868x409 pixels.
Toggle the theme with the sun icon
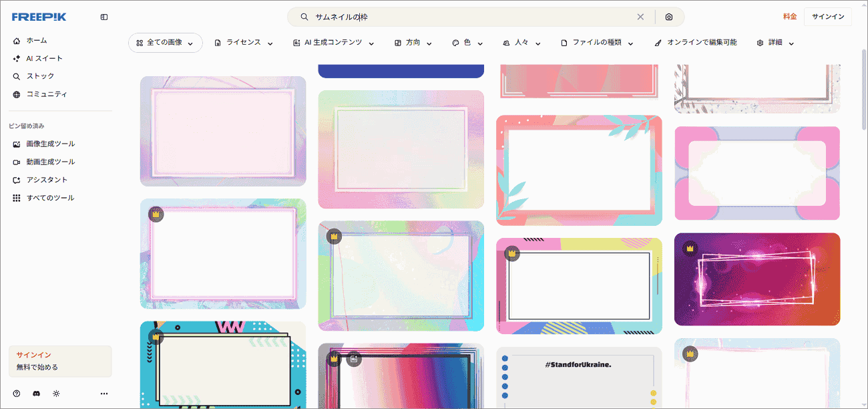55,394
